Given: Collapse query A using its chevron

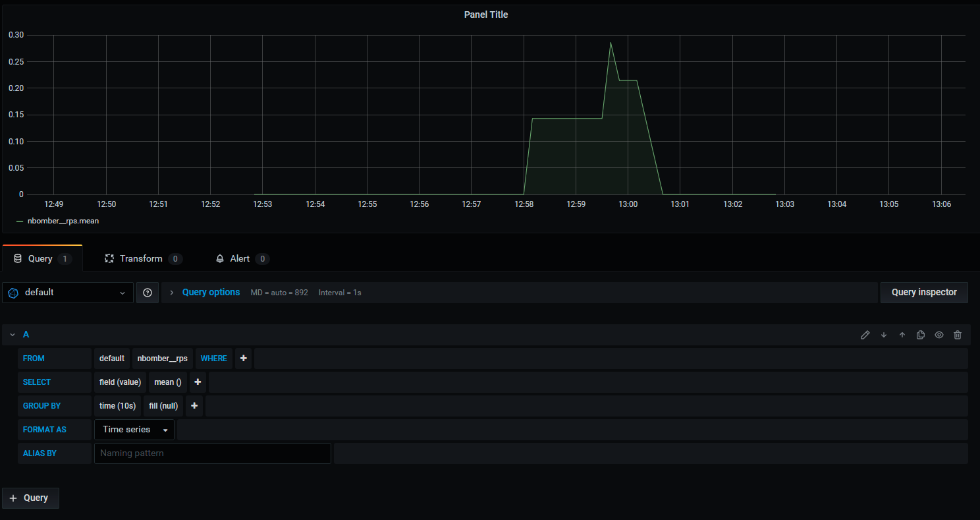Looking at the screenshot, I should (12, 334).
